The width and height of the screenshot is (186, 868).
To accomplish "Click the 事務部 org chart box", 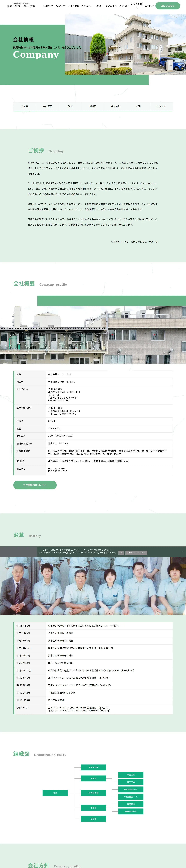I will [x=93, y=808].
